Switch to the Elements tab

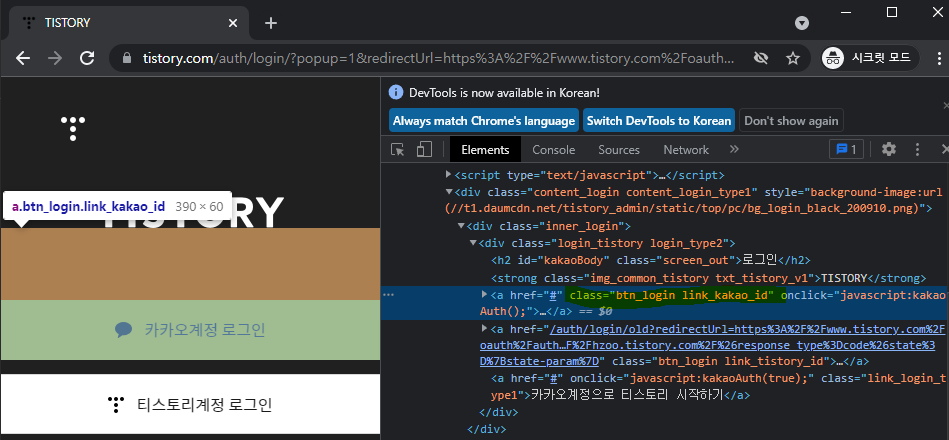(x=485, y=149)
